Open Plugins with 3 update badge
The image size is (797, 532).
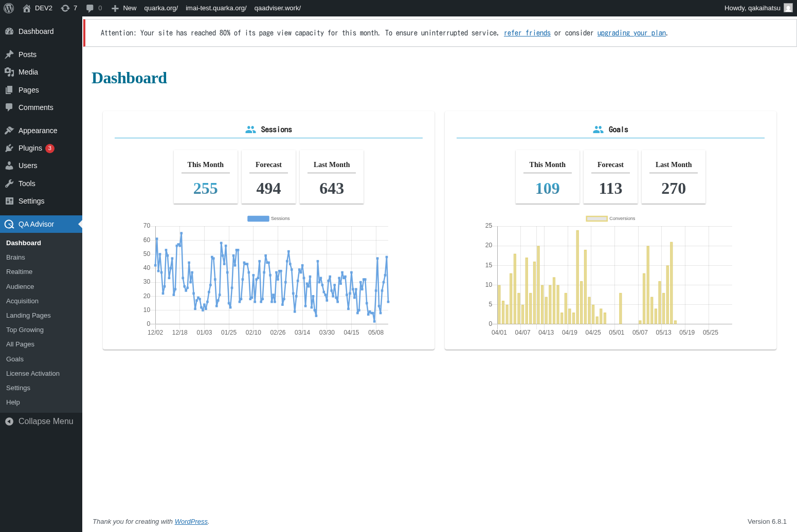[30, 148]
